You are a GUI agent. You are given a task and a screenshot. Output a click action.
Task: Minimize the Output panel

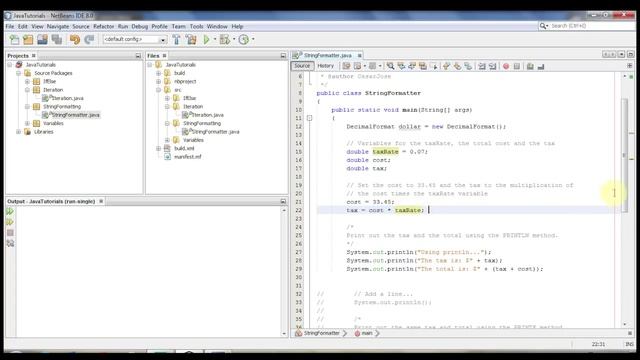[283, 201]
